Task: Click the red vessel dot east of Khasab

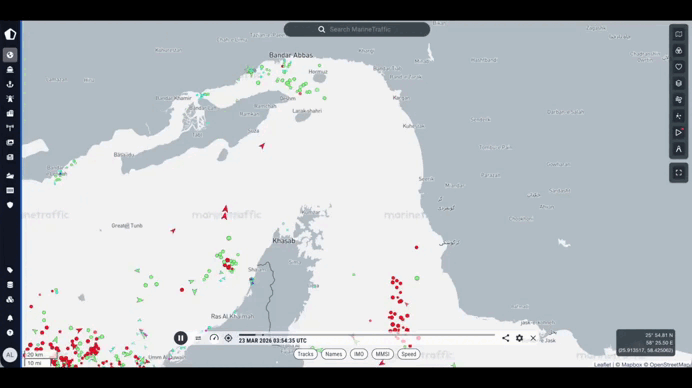Action: [x=416, y=248]
